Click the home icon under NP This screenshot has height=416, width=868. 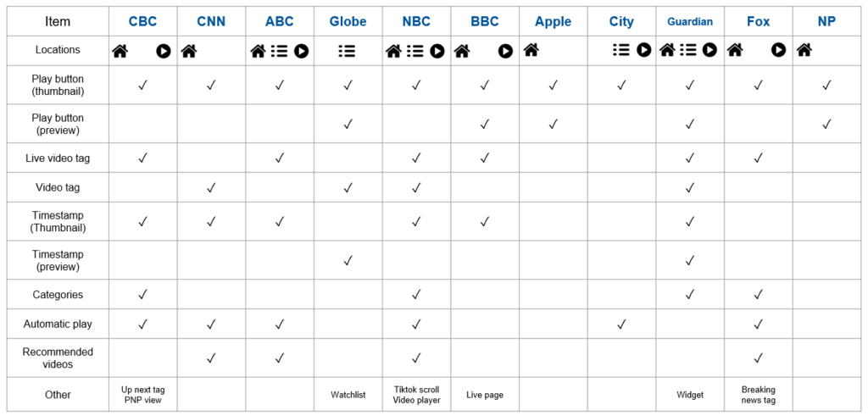(x=804, y=50)
